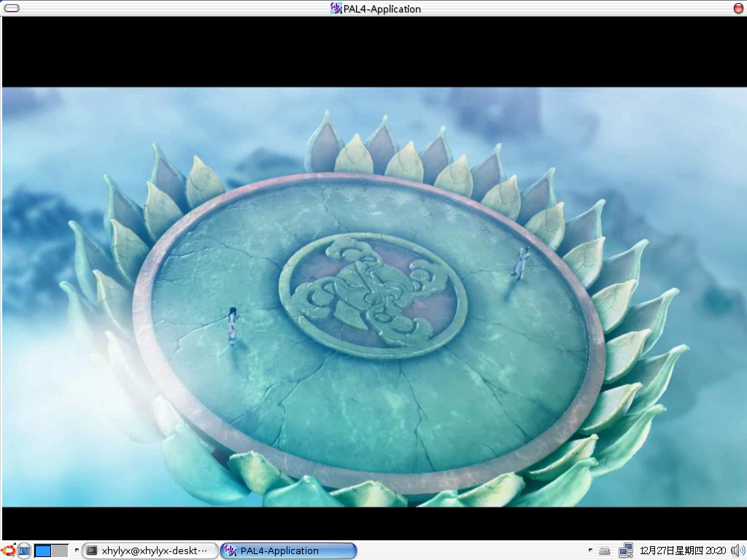Viewport: 747px width, 560px height.
Task: Select the PAL4-Application taskbar button
Action: (x=288, y=551)
